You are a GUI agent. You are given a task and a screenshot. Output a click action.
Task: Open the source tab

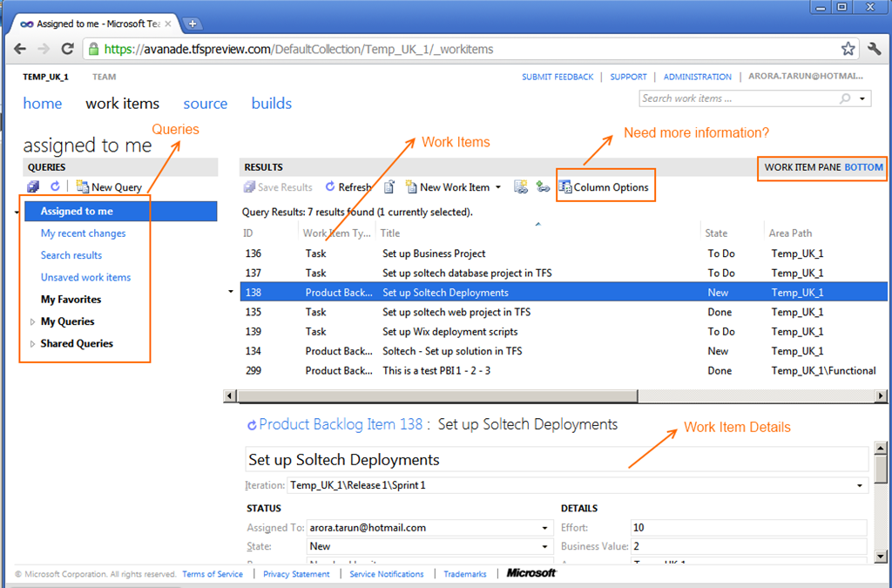(x=206, y=104)
